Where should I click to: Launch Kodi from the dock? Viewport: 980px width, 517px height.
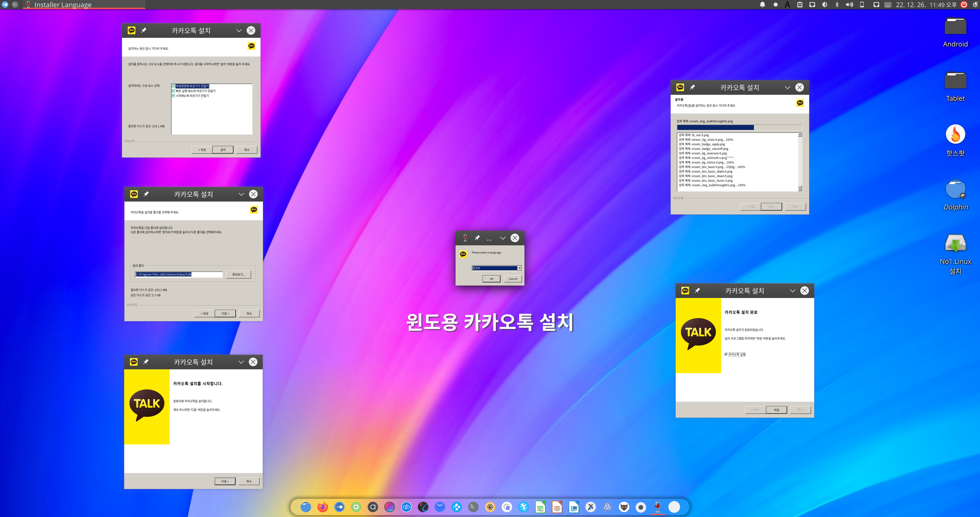457,507
